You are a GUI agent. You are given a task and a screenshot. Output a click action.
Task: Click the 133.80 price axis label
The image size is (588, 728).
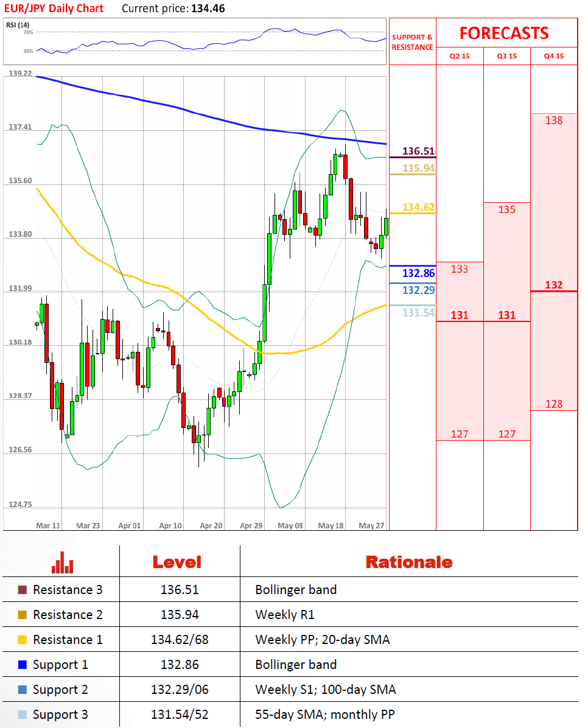(x=21, y=234)
